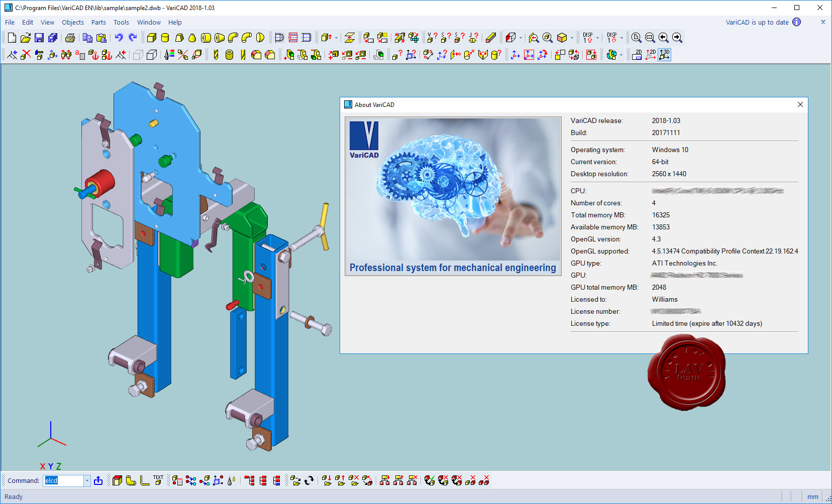832x504 pixels.
Task: Expand the DISP 1 down-arrow dropdown
Action: [x=621, y=38]
